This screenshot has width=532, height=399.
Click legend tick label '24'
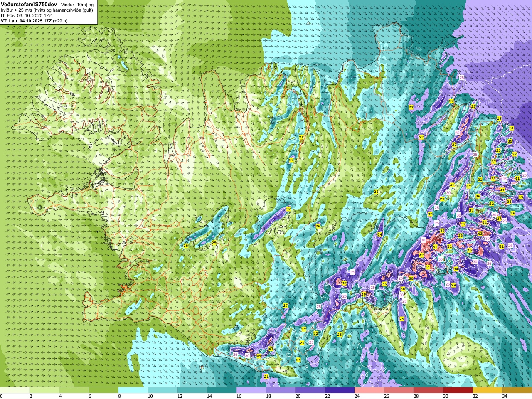(357, 396)
